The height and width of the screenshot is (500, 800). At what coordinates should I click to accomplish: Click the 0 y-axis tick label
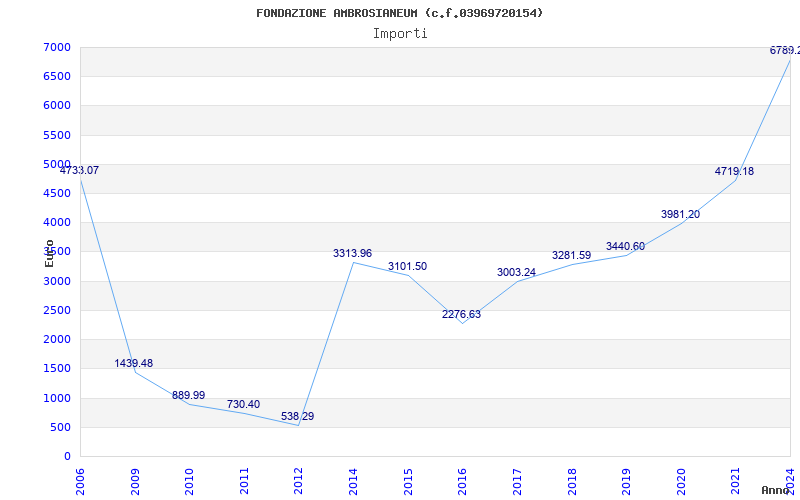tap(67, 456)
